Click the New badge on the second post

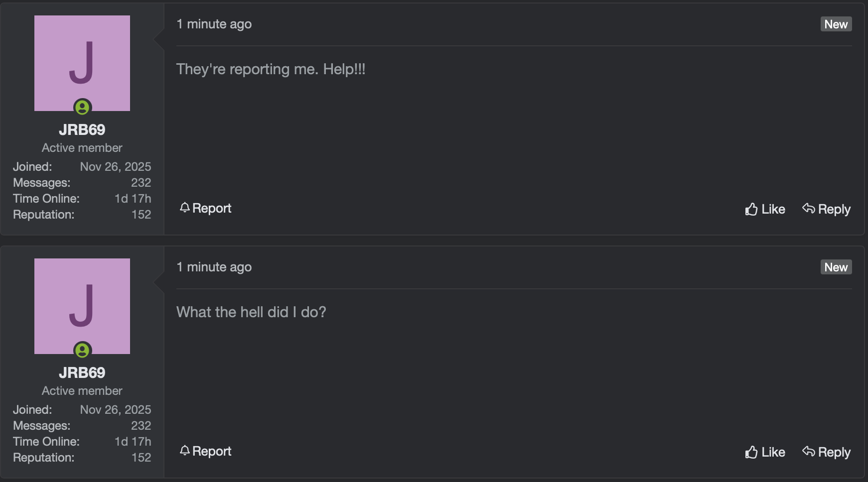(836, 267)
